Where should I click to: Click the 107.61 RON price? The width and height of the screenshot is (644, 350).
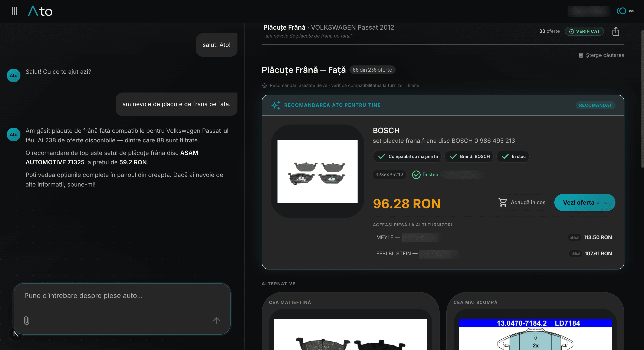598,254
